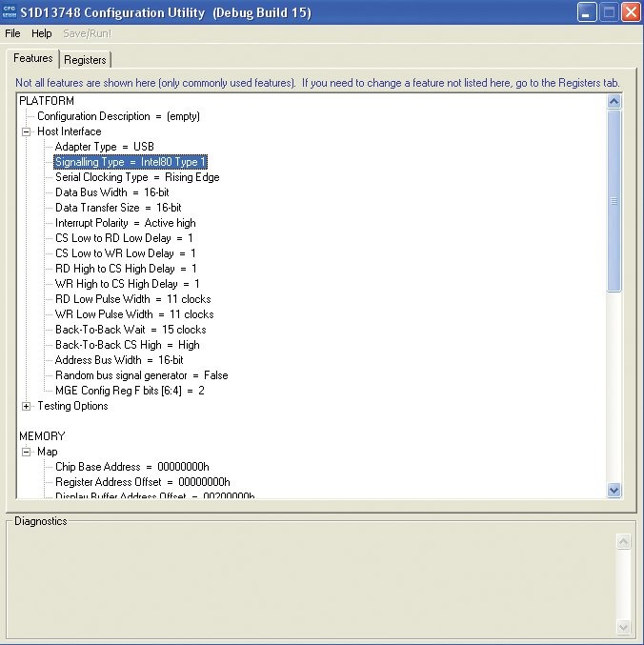
Task: Select Back-To-Back CS High = High
Action: [127, 345]
